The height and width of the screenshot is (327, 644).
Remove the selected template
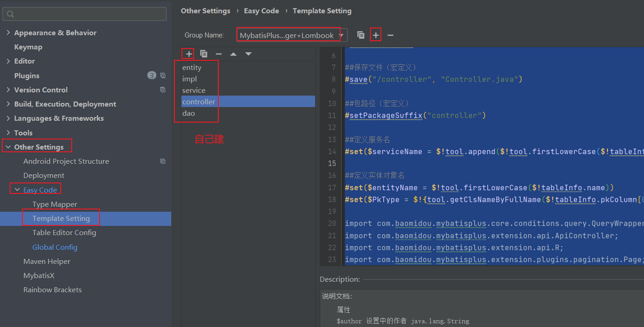click(x=219, y=54)
